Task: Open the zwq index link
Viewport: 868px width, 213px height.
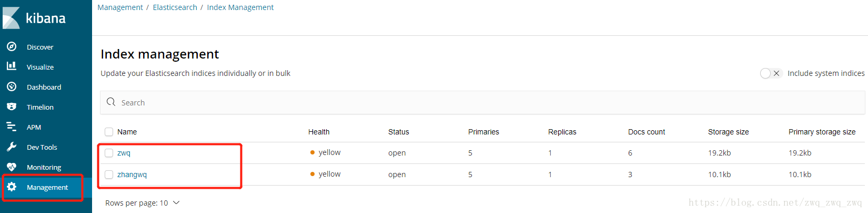Action: tap(124, 153)
